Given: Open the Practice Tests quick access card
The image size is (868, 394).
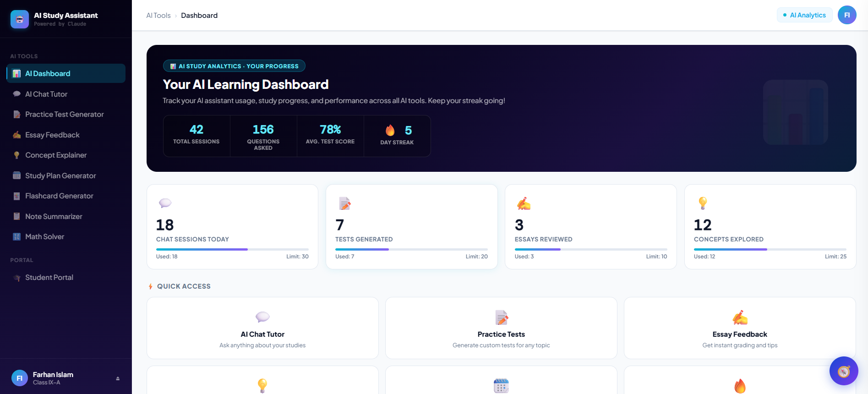Looking at the screenshot, I should [x=501, y=328].
